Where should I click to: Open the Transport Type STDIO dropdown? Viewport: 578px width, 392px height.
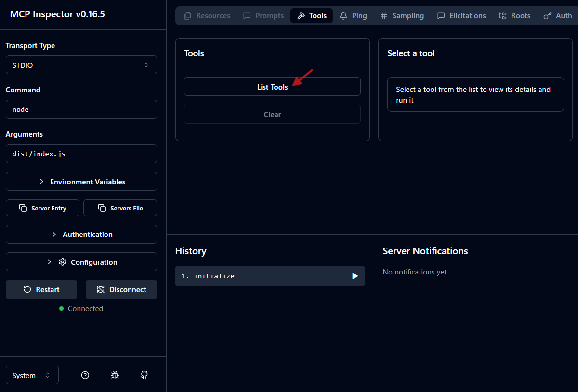[81, 65]
